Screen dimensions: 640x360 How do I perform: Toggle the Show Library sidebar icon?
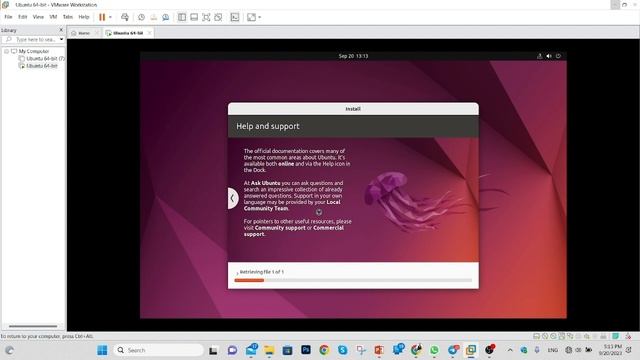182,17
